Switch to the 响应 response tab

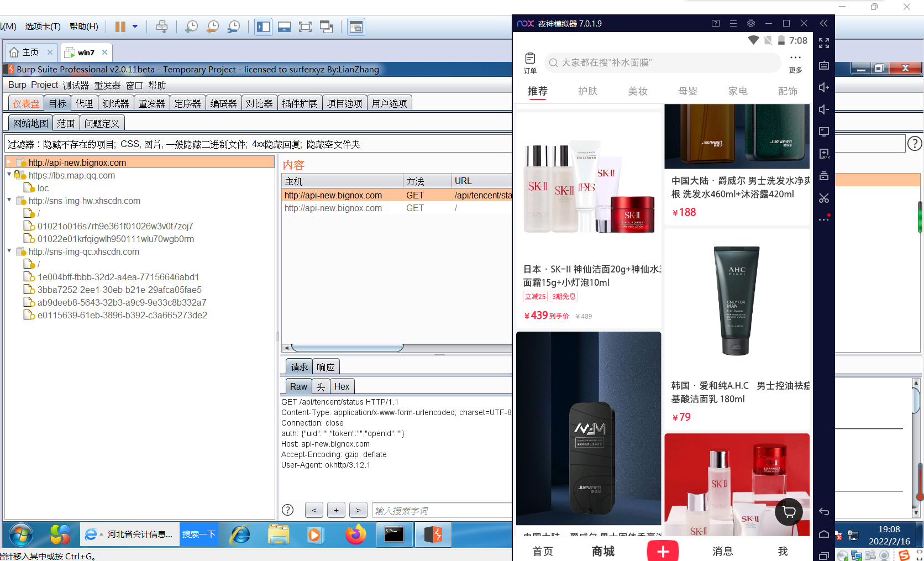pos(326,367)
